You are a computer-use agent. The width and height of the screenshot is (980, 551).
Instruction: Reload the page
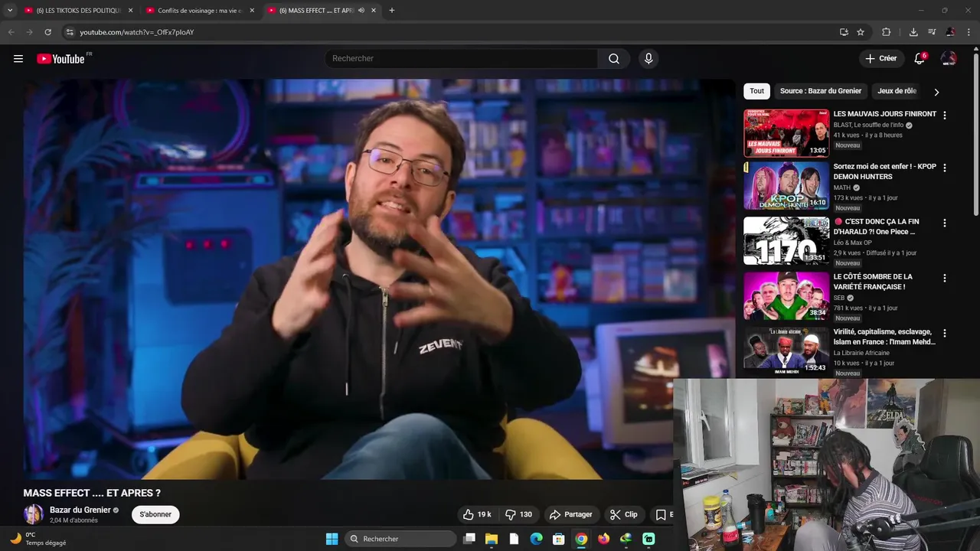click(x=47, y=32)
